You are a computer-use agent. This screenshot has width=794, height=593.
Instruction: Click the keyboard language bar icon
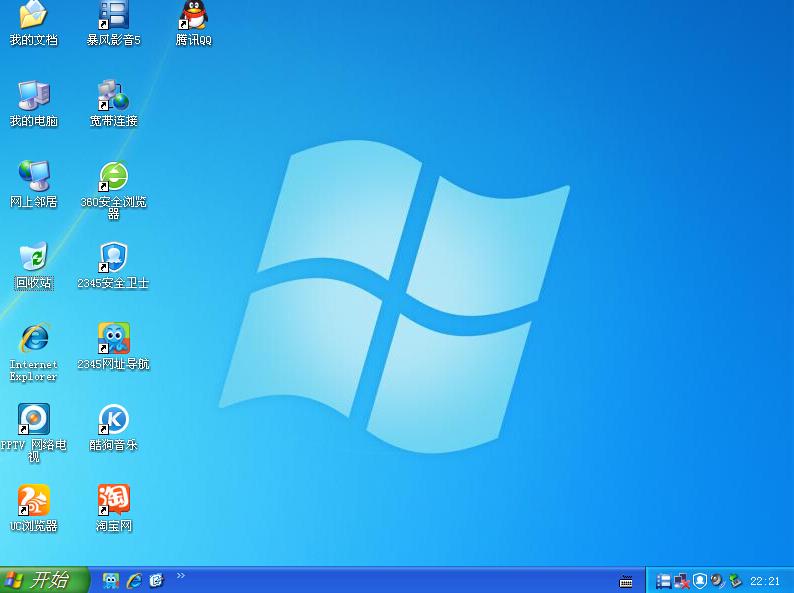(x=626, y=581)
